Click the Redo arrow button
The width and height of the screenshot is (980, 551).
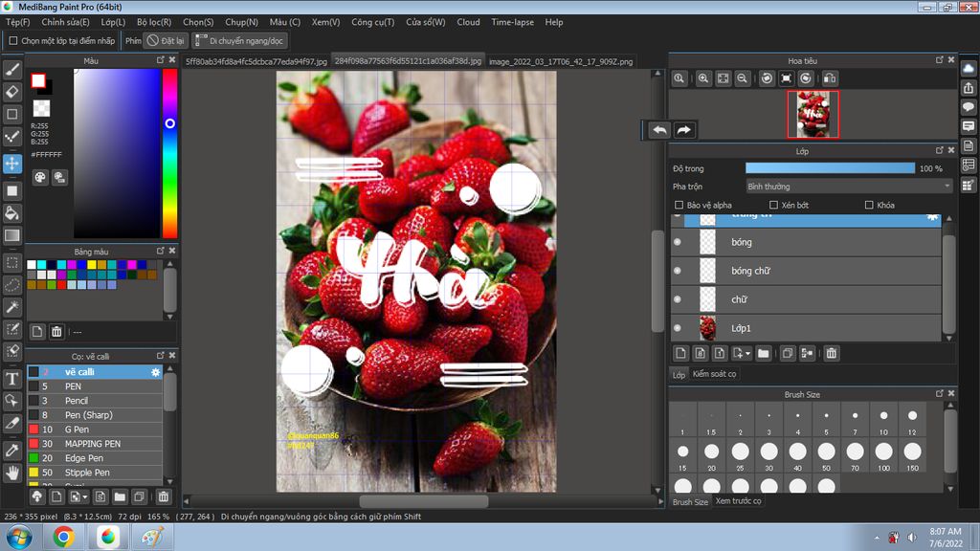click(684, 130)
